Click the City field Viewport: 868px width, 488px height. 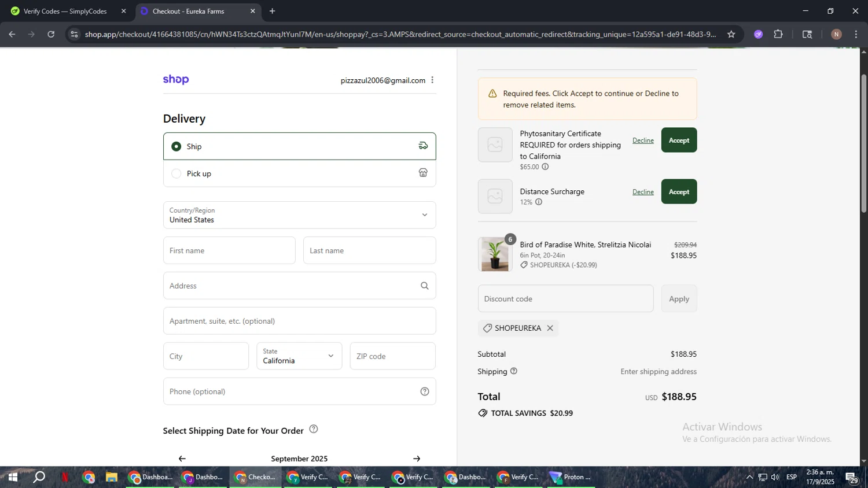click(x=206, y=356)
